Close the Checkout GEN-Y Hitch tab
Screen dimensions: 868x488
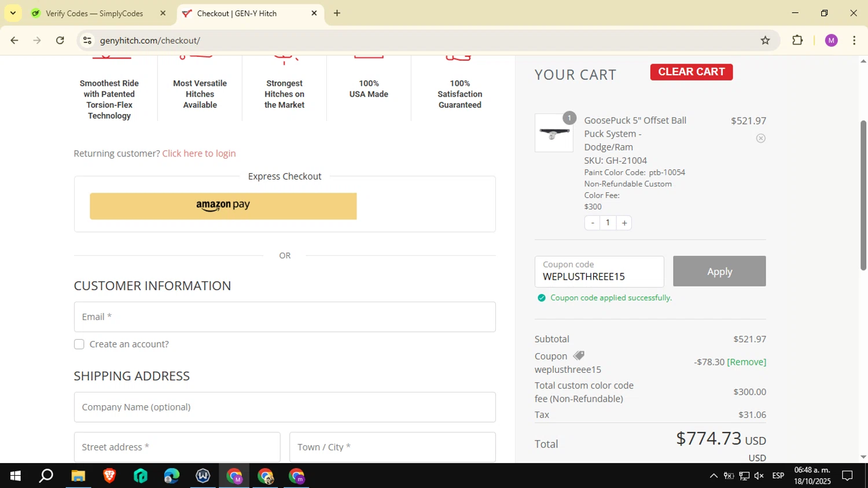click(314, 13)
